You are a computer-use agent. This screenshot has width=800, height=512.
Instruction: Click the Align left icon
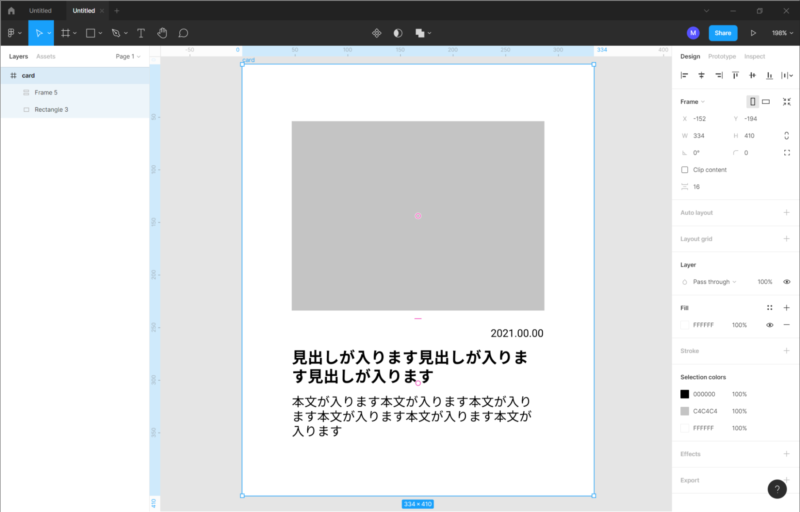(x=685, y=75)
